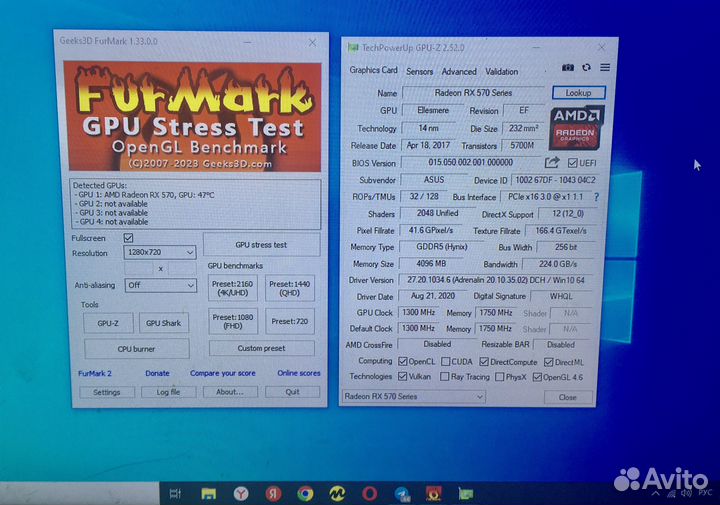720x505 pixels.
Task: Open the Graphics Card tab
Action: pyautogui.click(x=373, y=70)
